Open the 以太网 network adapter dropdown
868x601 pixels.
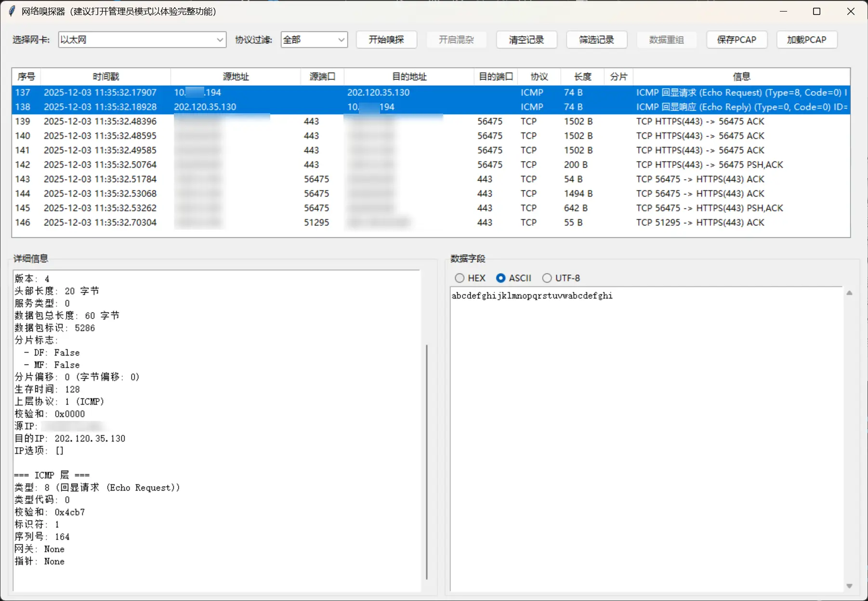(x=141, y=39)
